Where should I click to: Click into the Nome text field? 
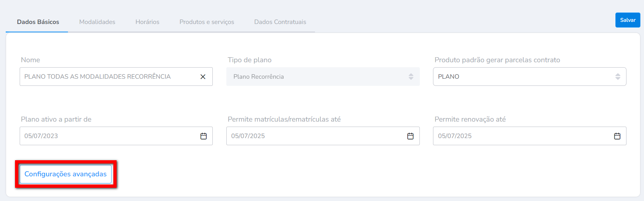(107, 77)
